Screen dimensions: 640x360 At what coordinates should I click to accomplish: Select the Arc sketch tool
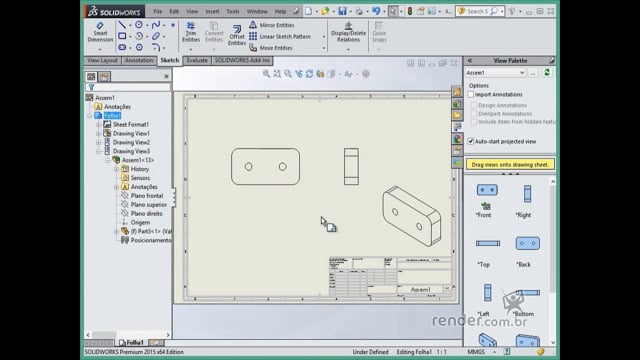[x=139, y=36]
